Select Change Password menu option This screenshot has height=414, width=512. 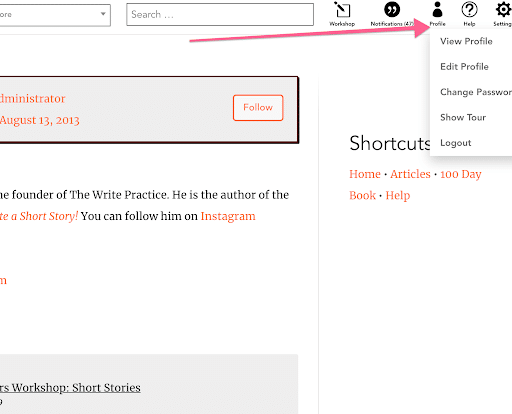pyautogui.click(x=476, y=92)
